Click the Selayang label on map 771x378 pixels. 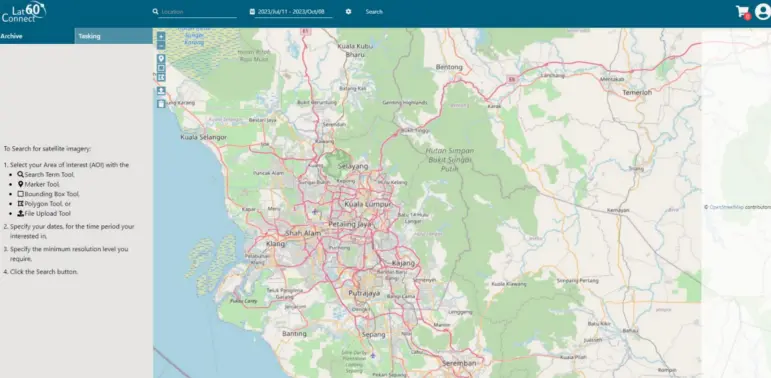click(x=353, y=166)
